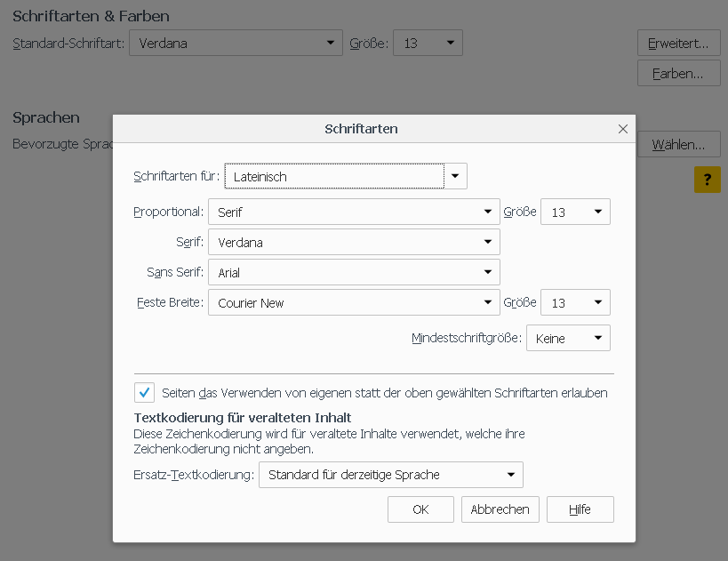Open the Farben... color settings button
Viewport: 728px width, 561px height.
click(678, 73)
